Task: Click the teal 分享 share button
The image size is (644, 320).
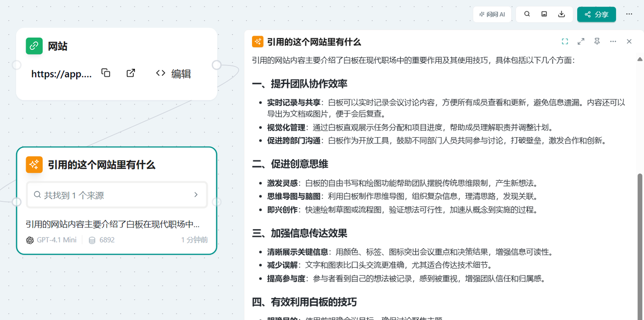Action: [x=596, y=14]
